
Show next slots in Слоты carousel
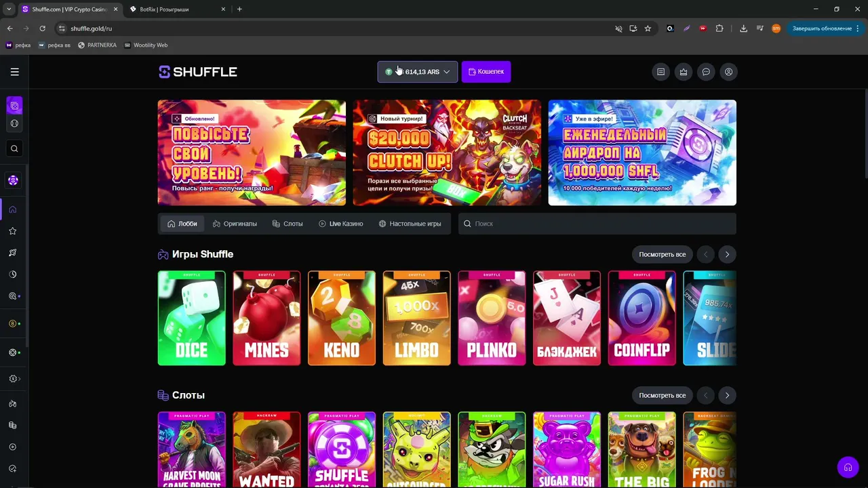[x=727, y=395]
